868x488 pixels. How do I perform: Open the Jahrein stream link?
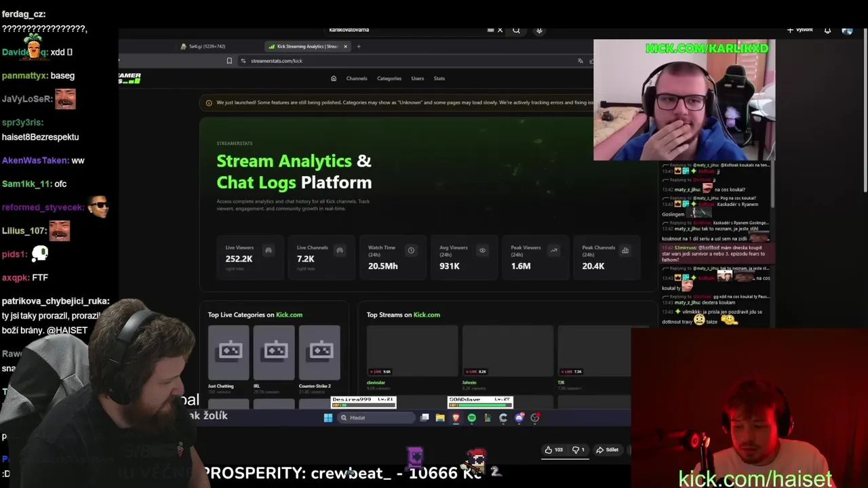469,383
